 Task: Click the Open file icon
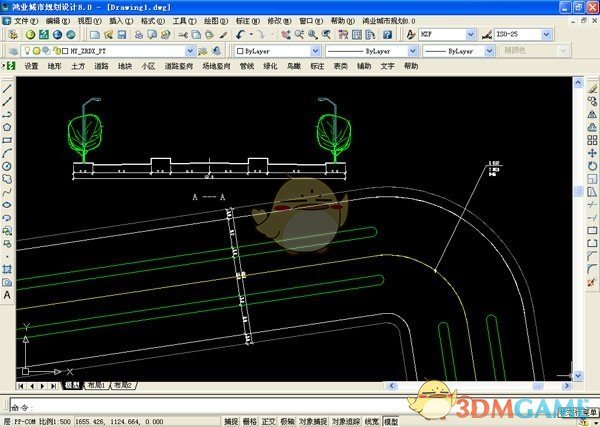[109, 35]
